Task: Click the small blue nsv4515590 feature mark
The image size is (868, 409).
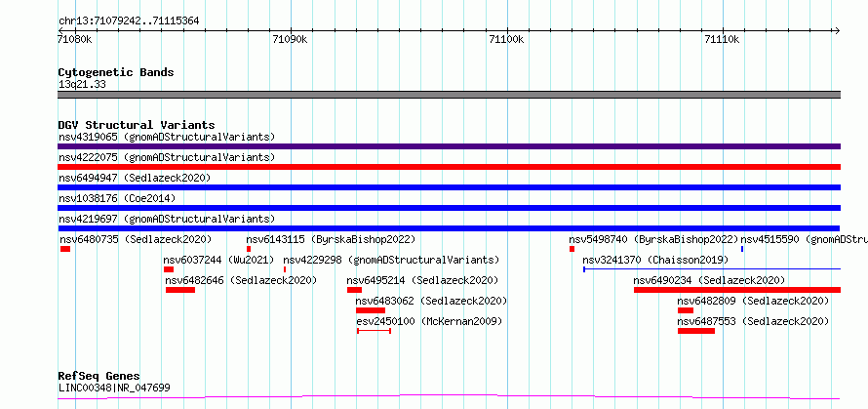Action: (742, 249)
